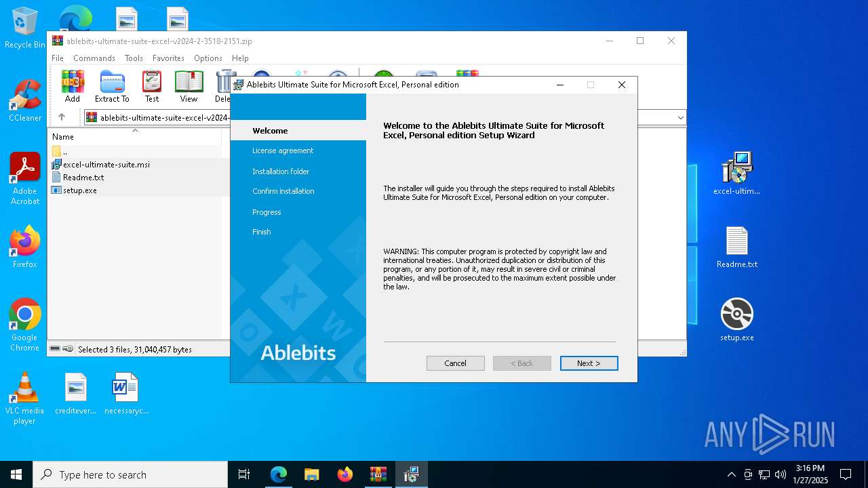Click the Finish step in sidebar

(x=262, y=232)
